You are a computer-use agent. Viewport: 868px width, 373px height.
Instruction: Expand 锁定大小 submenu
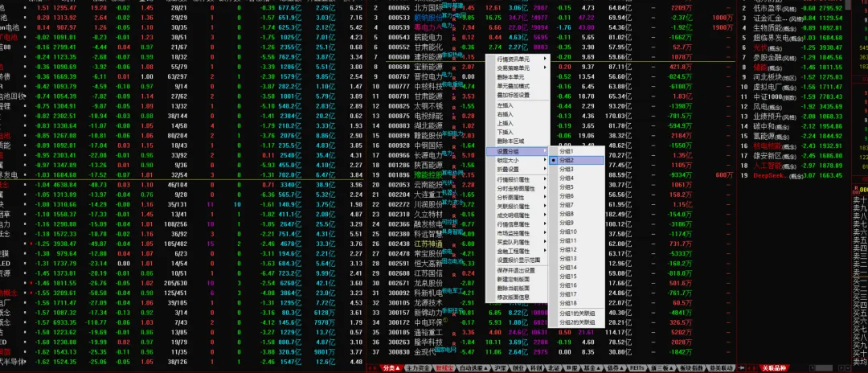pyautogui.click(x=518, y=160)
